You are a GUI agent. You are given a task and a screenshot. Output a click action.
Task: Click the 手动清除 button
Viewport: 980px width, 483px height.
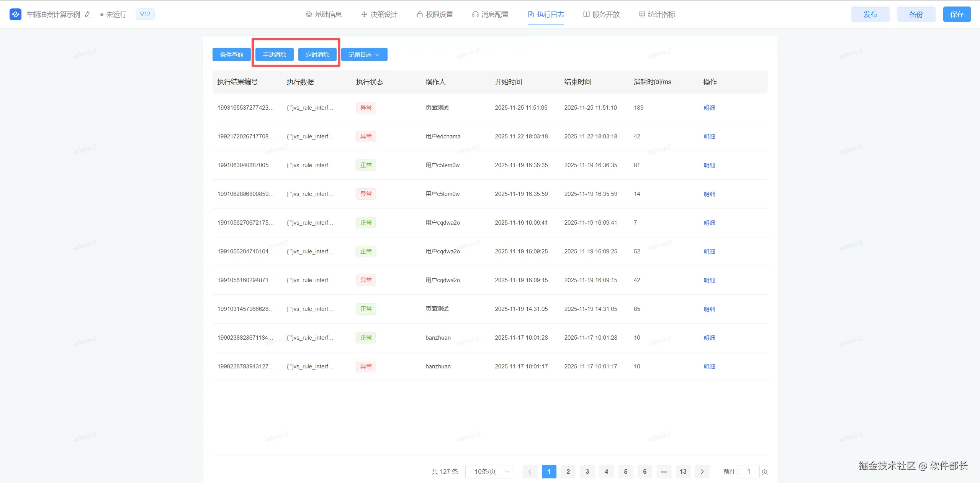[274, 54]
